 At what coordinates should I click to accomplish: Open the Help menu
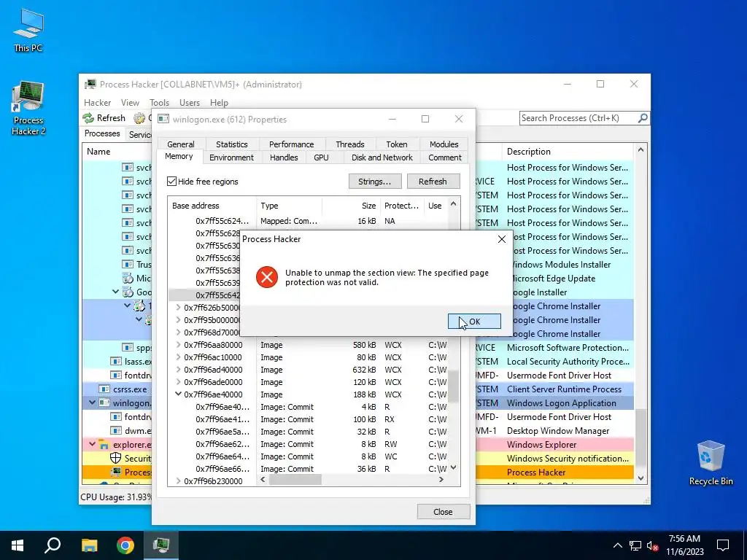click(x=219, y=103)
